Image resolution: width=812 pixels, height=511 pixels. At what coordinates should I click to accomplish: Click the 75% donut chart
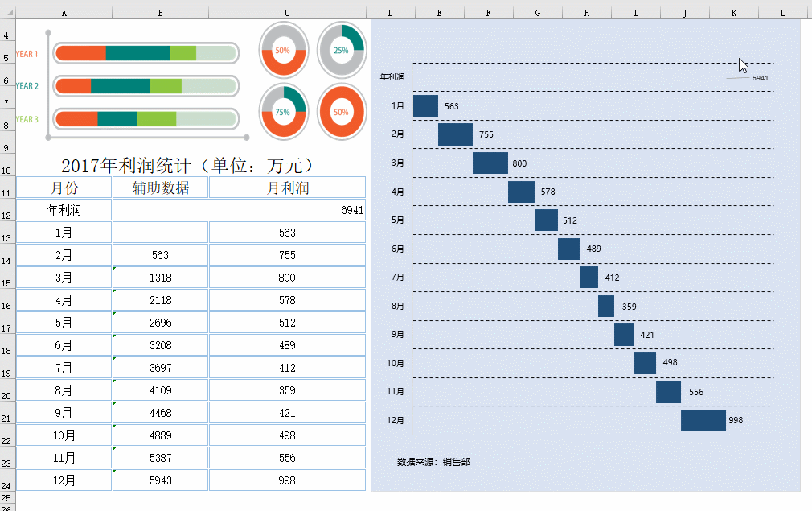[x=283, y=112]
